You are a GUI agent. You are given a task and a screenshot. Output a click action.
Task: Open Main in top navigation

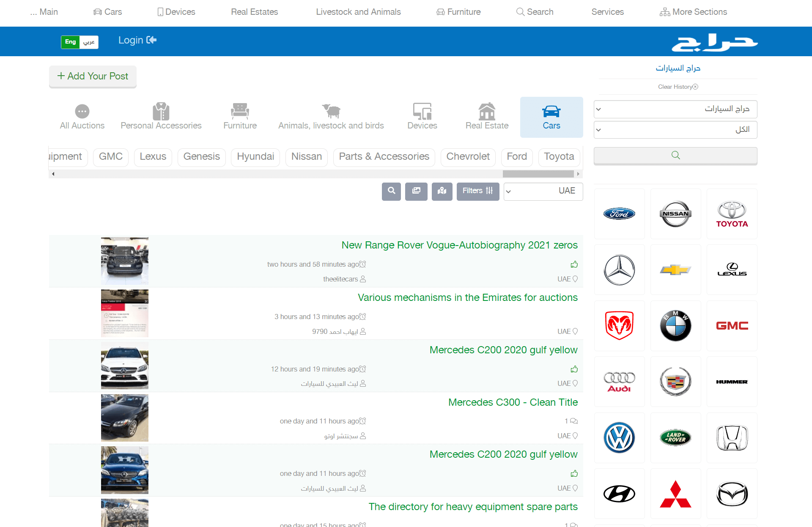(44, 12)
